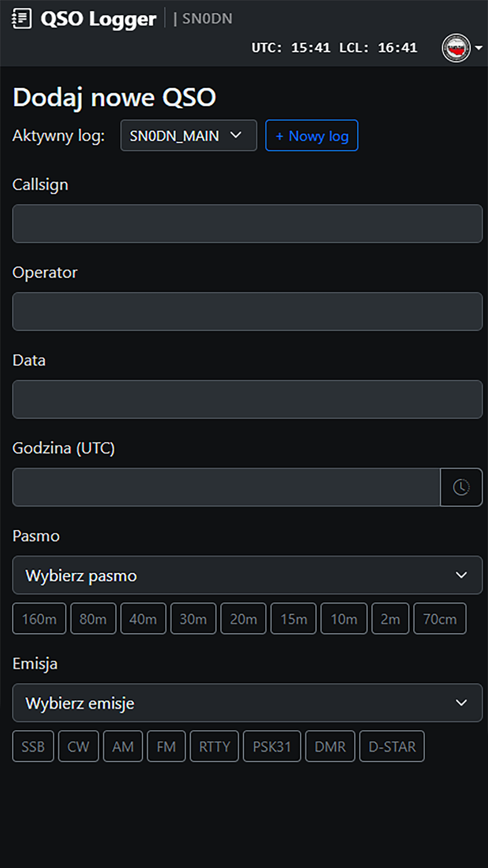488x868 pixels.
Task: Enable SSB emission mode
Action: pyautogui.click(x=33, y=746)
